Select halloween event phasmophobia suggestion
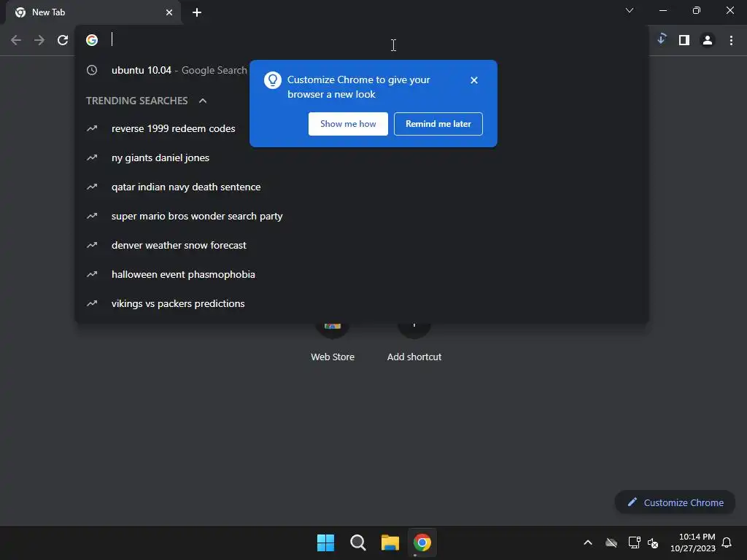 362,274
